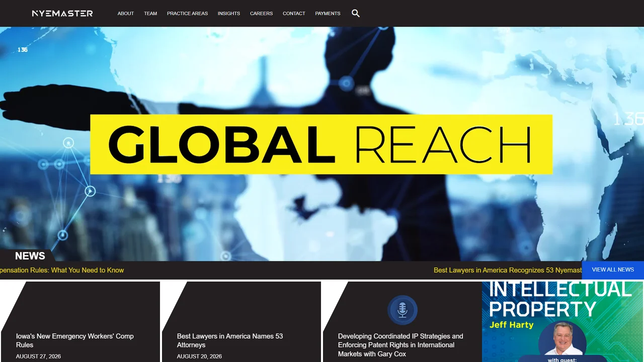
Task: Read Best Lawyers in America Names 53 Attorneys
Action: (230, 340)
